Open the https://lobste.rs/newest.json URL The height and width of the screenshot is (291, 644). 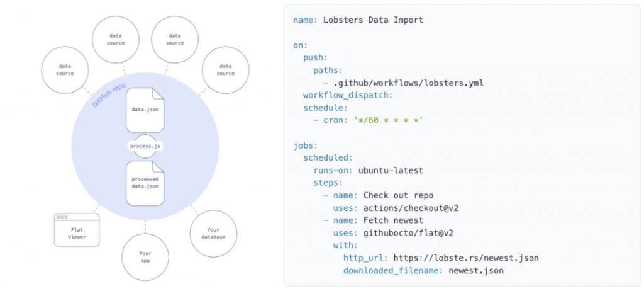click(x=466, y=258)
